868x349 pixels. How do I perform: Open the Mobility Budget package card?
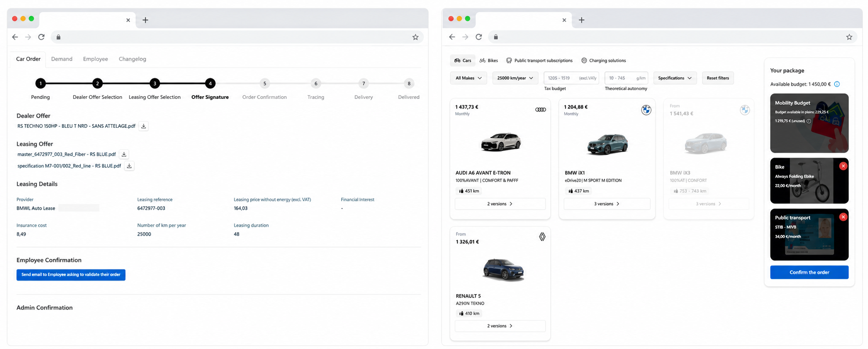[x=809, y=123]
